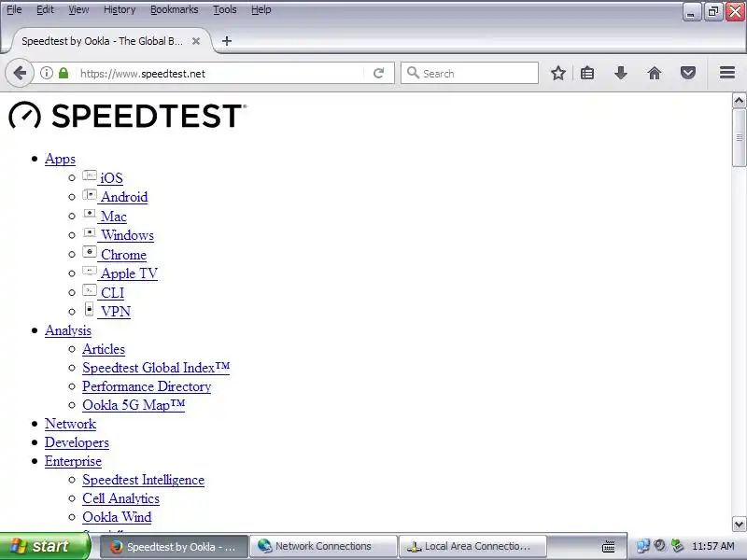Open Speedtest Global Index link
The height and width of the screenshot is (560, 747).
(x=156, y=368)
